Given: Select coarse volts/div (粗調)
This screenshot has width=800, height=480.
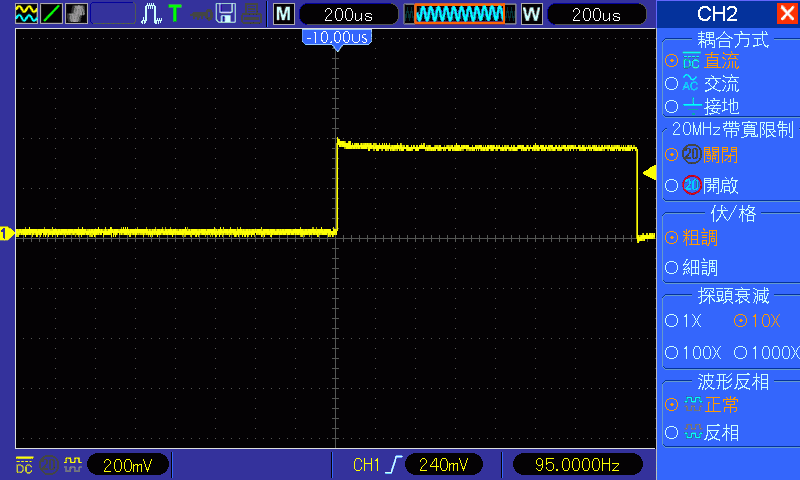Looking at the screenshot, I should tap(691, 238).
